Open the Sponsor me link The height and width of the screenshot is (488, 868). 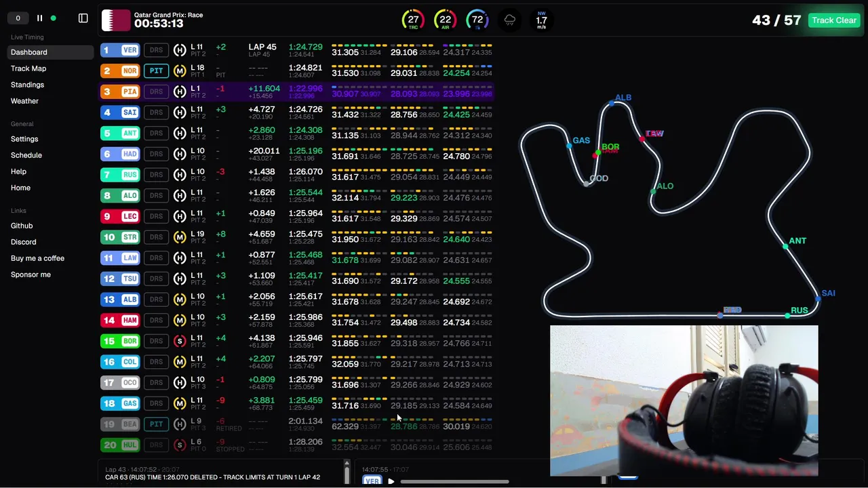pyautogui.click(x=31, y=274)
